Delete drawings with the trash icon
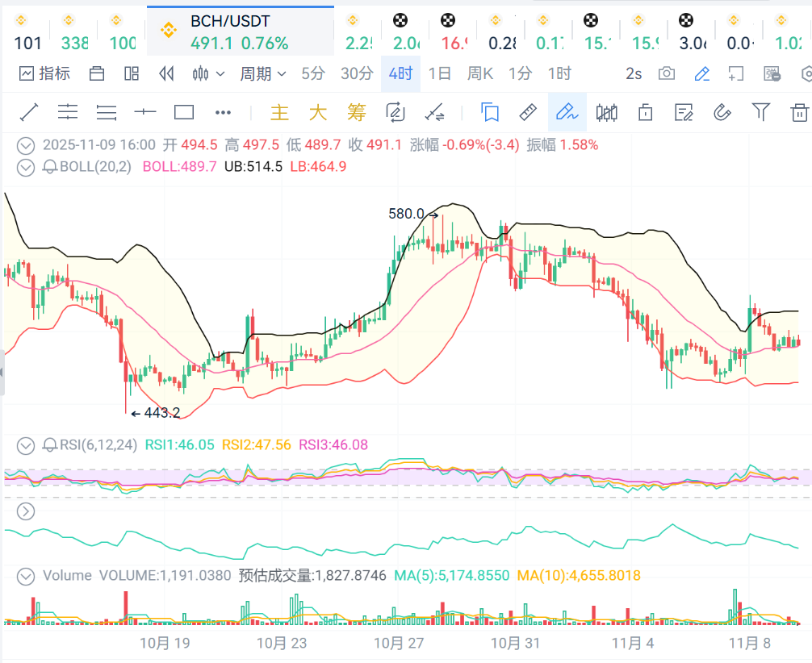812x663 pixels. [799, 112]
